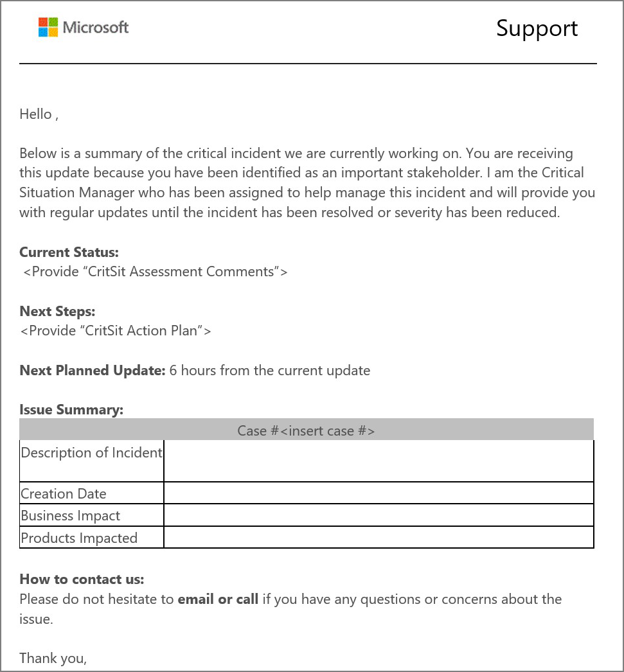624x672 pixels.
Task: Click the Microsoft four-square logo
Action: coord(48,27)
